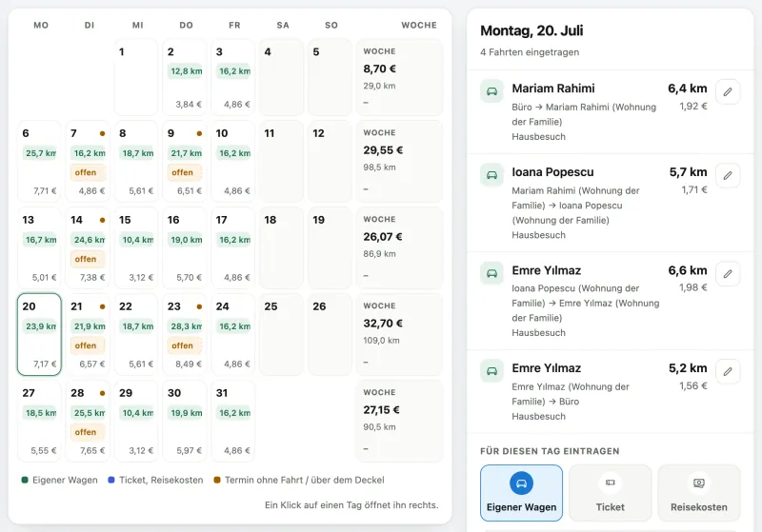Open Saturday the 11th

(x=281, y=161)
